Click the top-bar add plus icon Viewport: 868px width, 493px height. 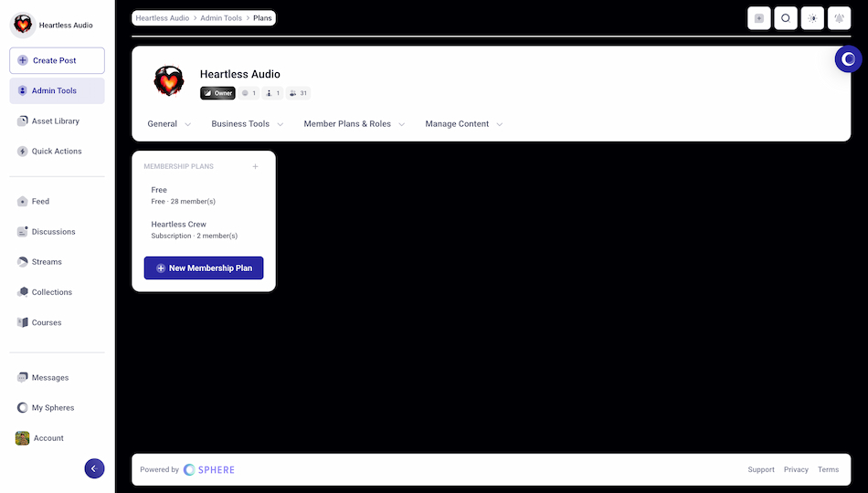pos(759,18)
